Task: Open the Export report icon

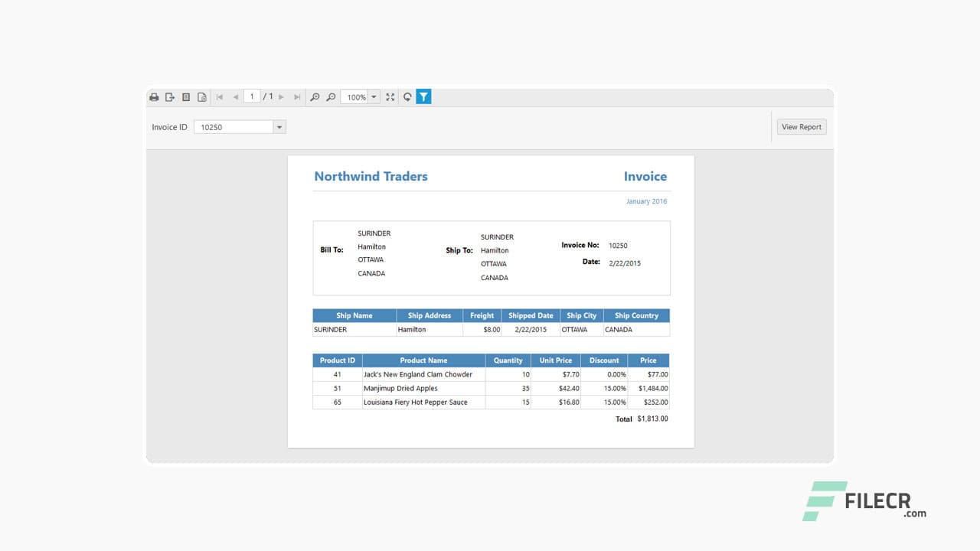Action: click(170, 97)
